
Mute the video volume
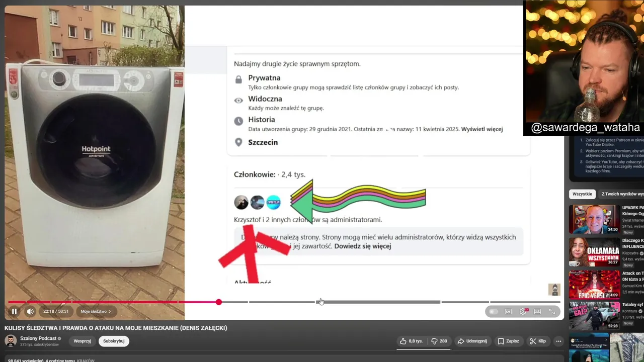30,311
